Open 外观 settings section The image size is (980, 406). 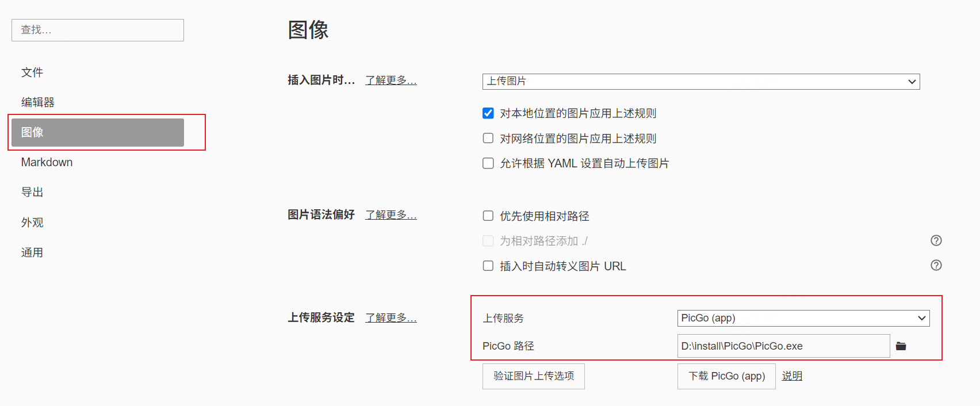point(32,223)
